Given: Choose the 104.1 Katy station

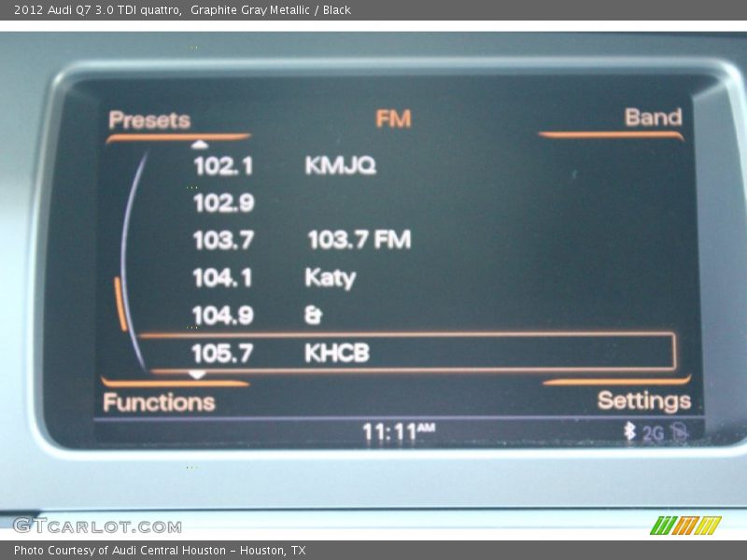Looking at the screenshot, I should tap(274, 278).
